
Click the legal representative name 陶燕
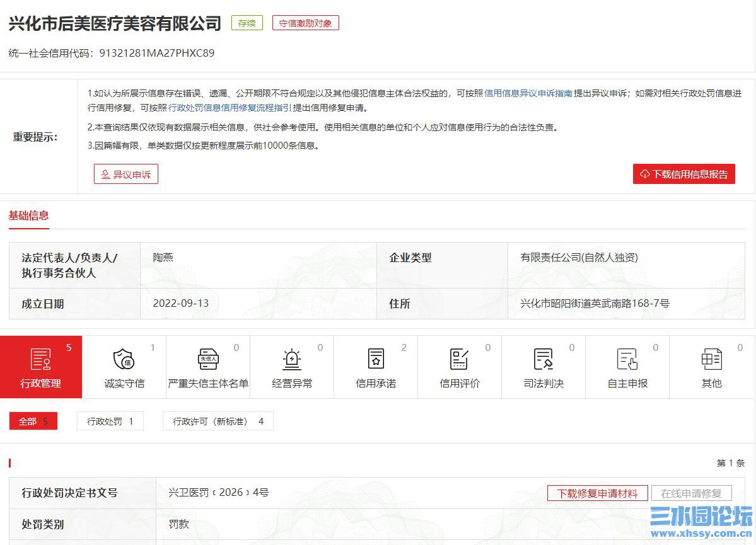click(163, 258)
